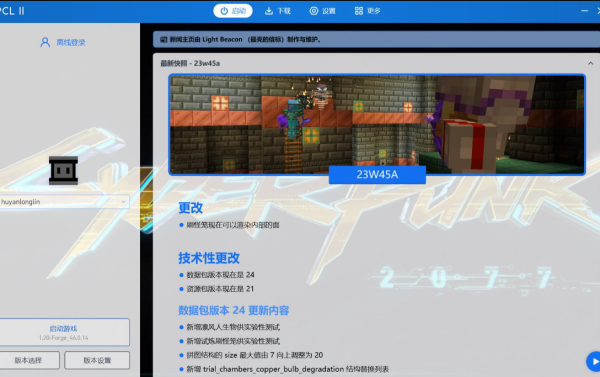Open the 下载 download tab
This screenshot has height=377, width=600.
[x=278, y=11]
